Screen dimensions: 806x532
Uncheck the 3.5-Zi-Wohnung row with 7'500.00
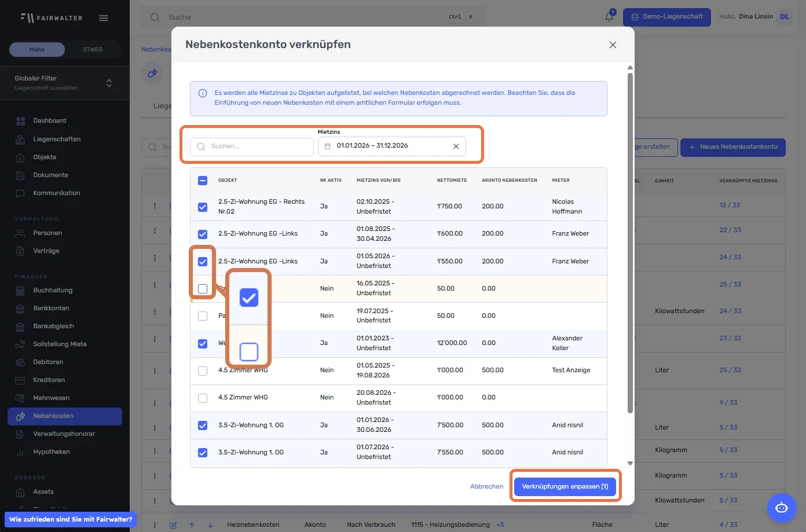click(203, 425)
